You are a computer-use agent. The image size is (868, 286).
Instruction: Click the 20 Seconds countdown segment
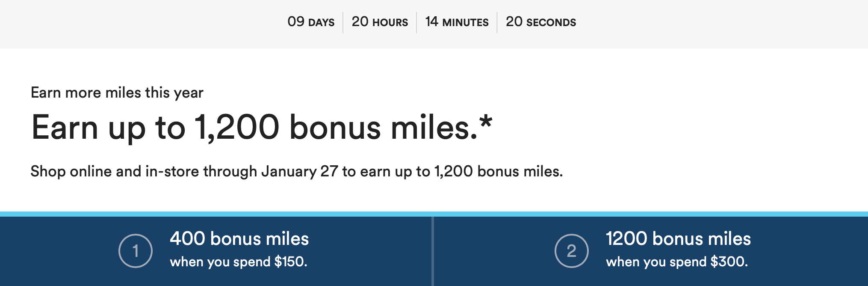pyautogui.click(x=541, y=22)
